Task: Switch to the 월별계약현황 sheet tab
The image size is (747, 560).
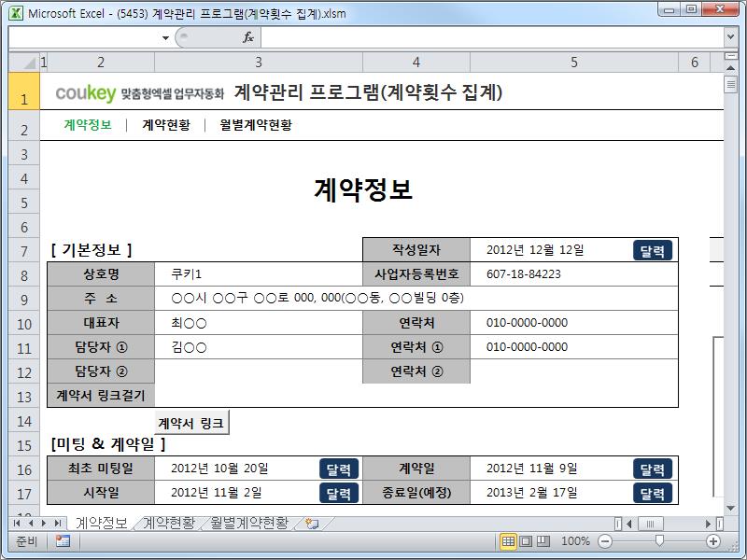Action: click(249, 523)
